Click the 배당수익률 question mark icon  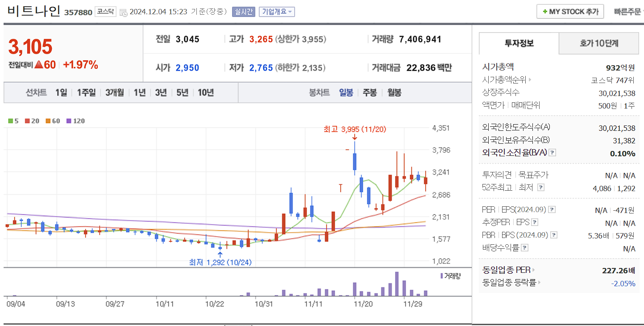tap(524, 247)
